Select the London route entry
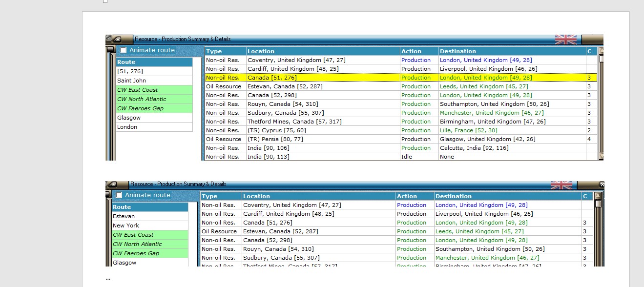Screen dimensions: 644x287 154,127
